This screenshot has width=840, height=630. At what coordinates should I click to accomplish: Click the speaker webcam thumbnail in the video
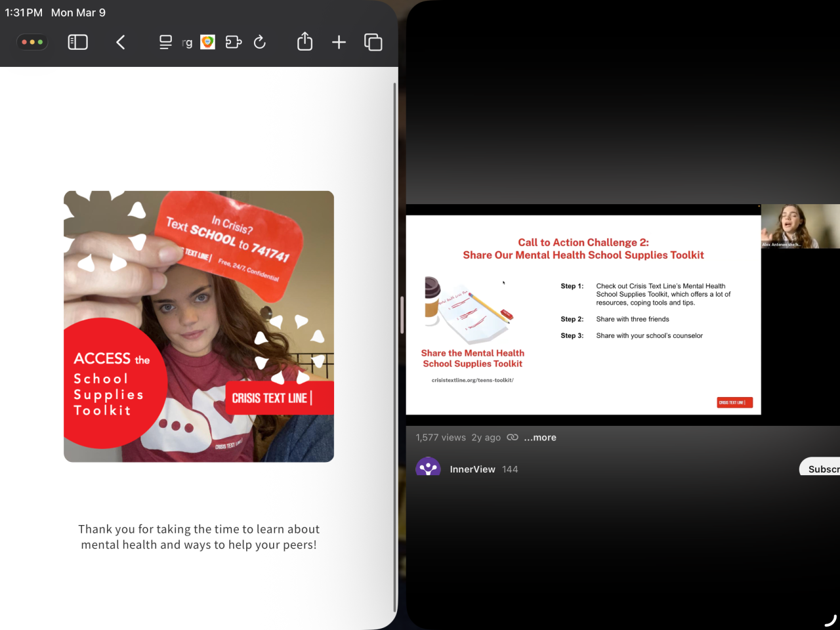pos(801,226)
